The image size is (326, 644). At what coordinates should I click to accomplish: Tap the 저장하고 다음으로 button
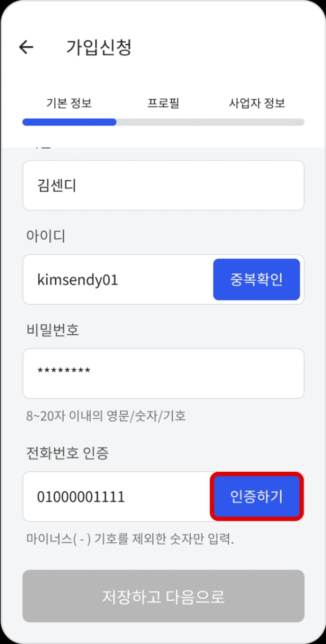click(x=163, y=596)
